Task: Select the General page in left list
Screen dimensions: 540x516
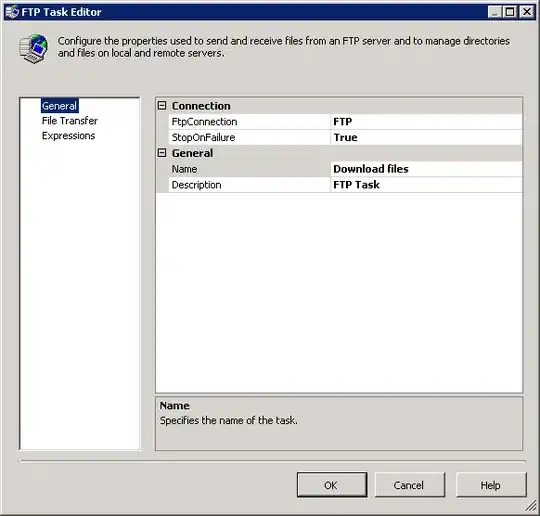Action: [x=59, y=106]
